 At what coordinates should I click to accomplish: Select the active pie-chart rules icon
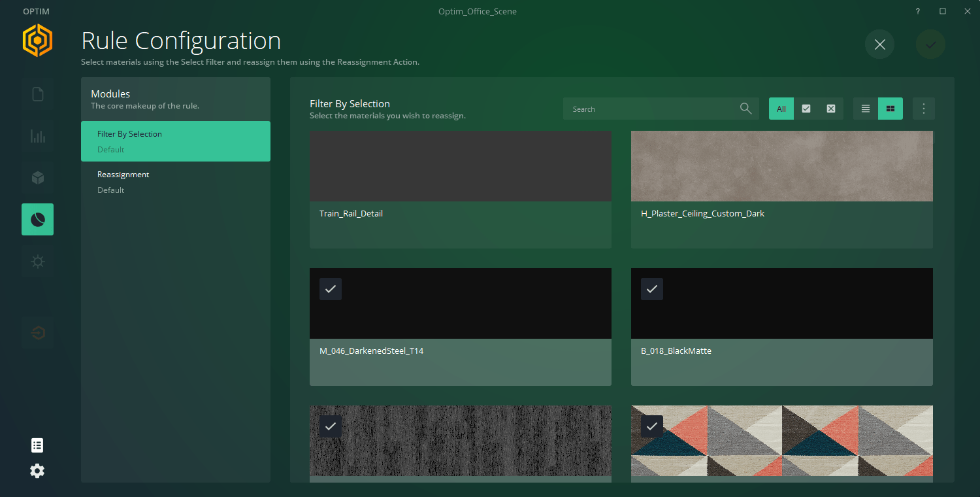(x=37, y=219)
